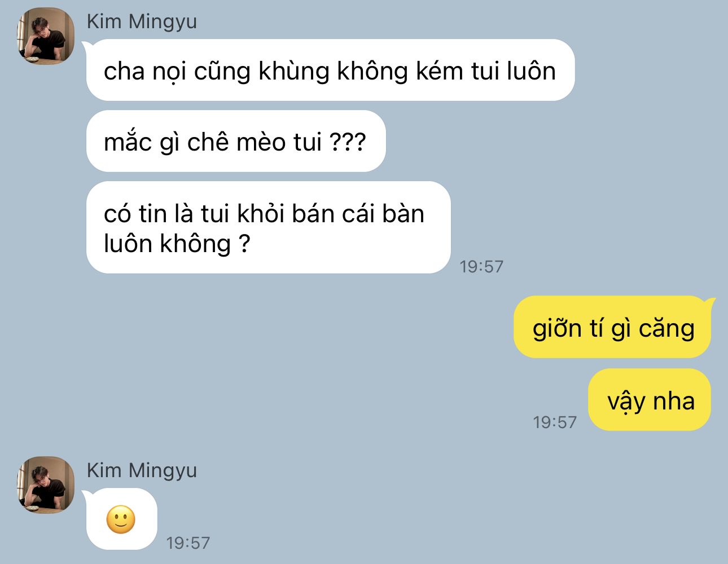Click the smiley face emoji
This screenshot has width=728, height=564.
(x=121, y=519)
